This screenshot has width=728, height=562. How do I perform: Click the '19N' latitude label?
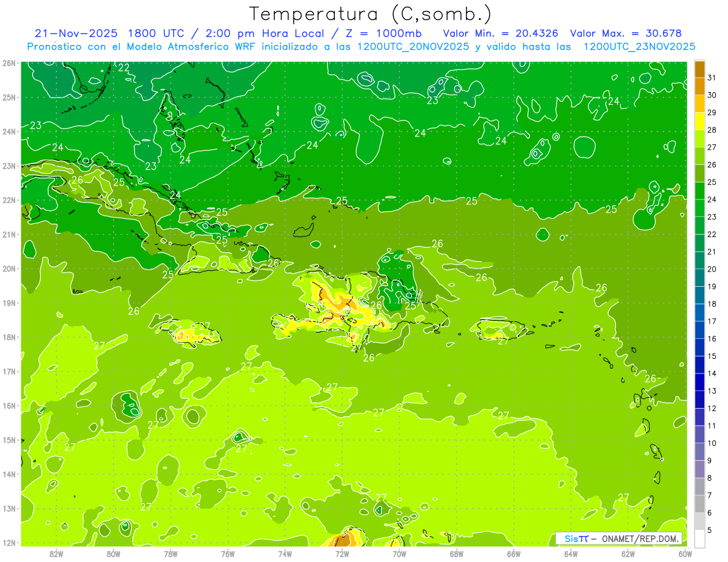pyautogui.click(x=8, y=303)
